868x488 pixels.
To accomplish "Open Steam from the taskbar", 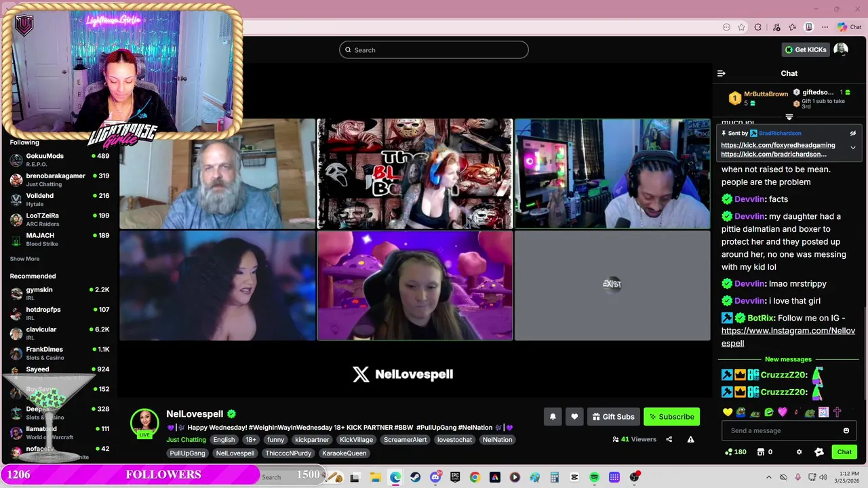I will pos(415,477).
